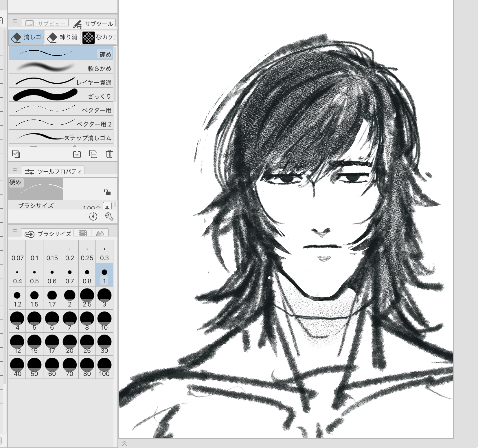Choose the 軟らかめ soft eraser sub tool

(x=61, y=68)
